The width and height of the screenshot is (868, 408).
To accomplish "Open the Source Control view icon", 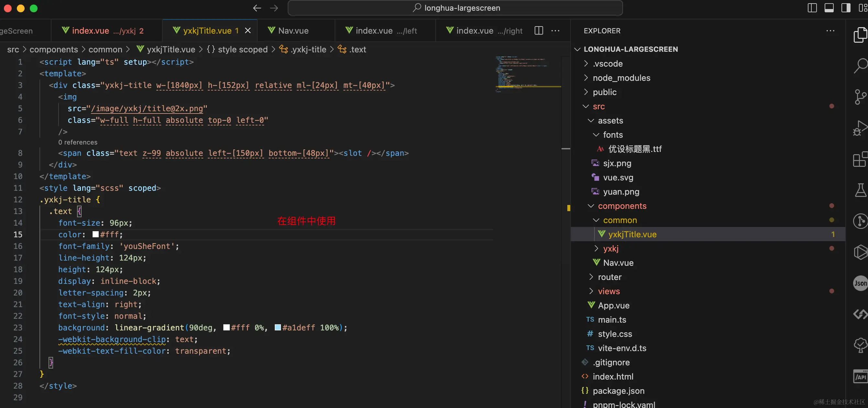I will coord(860,97).
